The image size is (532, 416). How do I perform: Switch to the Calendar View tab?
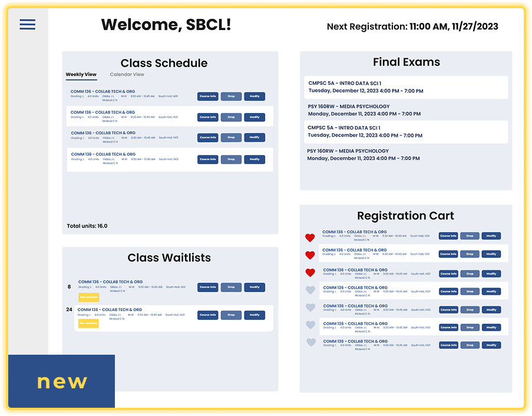tap(127, 75)
